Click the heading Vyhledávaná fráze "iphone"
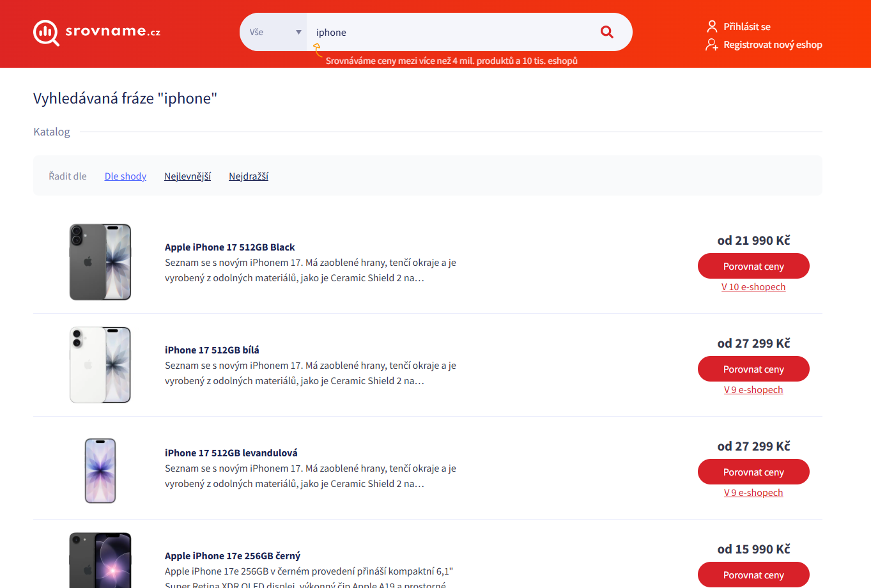871x588 pixels. point(125,98)
